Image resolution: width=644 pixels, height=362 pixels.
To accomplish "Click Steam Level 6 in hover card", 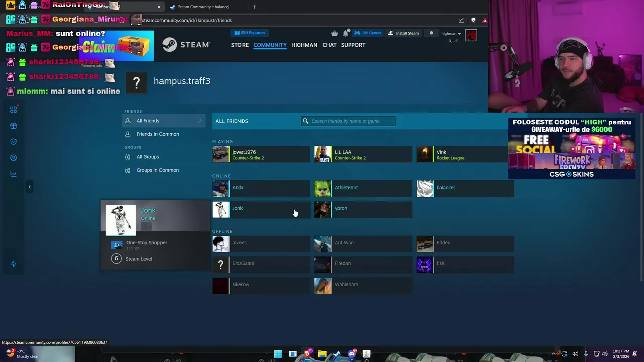I will point(132,259).
